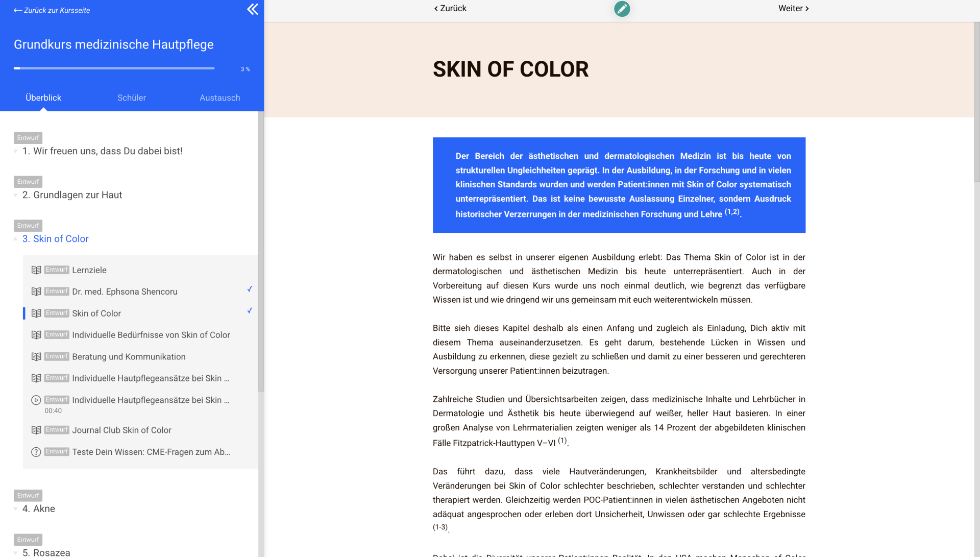Screen dimensions: 980x557
Task: Collapse sidebar with double chevron icon
Action: click(x=252, y=9)
